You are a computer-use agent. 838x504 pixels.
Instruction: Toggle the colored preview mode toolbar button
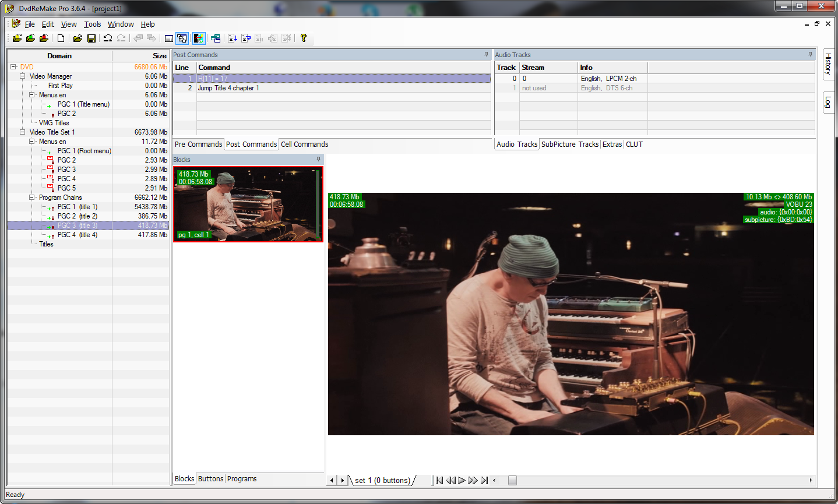199,38
